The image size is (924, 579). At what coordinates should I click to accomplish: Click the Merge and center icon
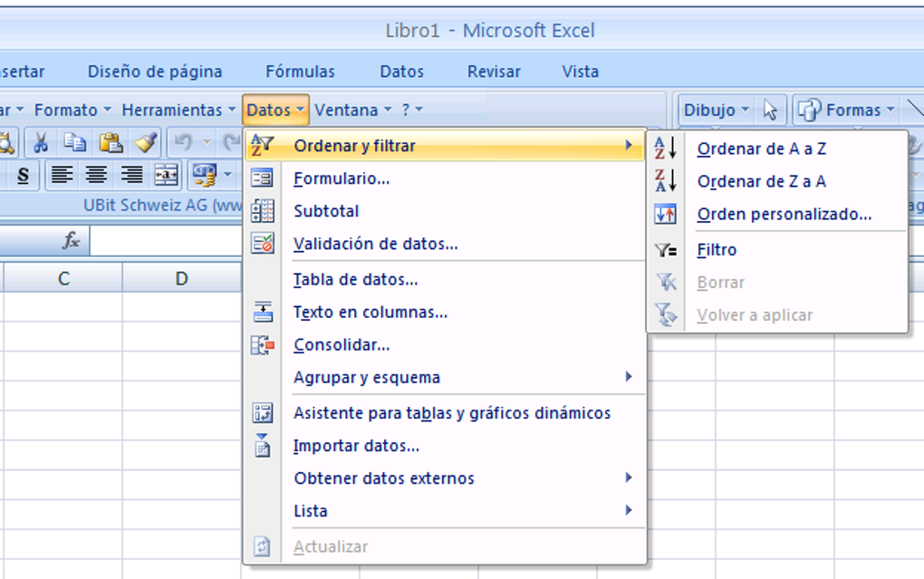(166, 175)
